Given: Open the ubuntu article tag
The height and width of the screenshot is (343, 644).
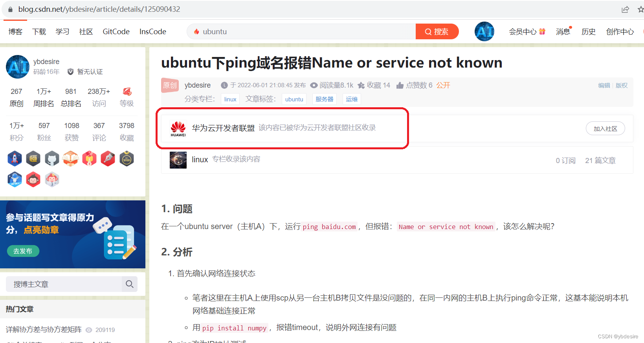Looking at the screenshot, I should coord(294,99).
